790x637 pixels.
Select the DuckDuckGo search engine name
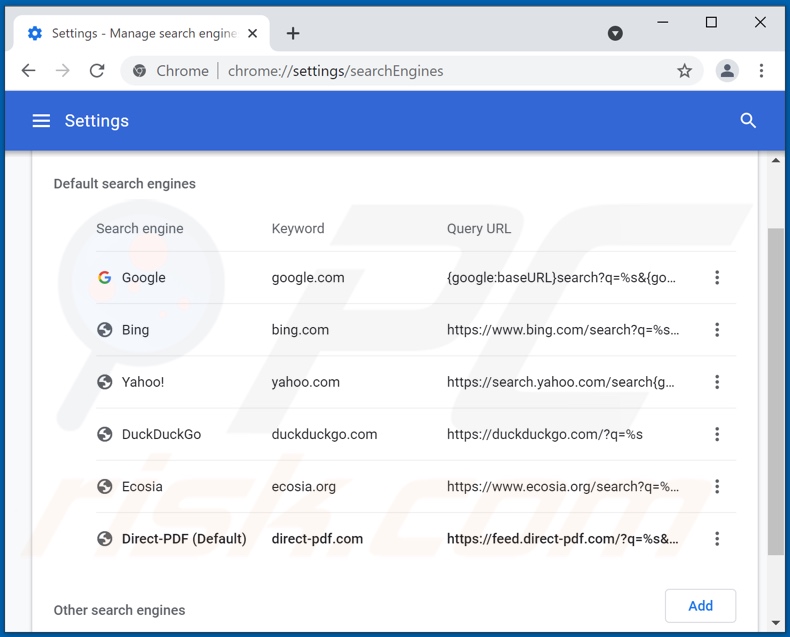coord(161,434)
